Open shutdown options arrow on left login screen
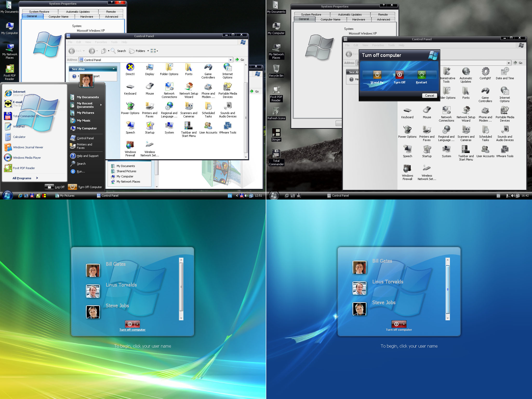 point(137,324)
